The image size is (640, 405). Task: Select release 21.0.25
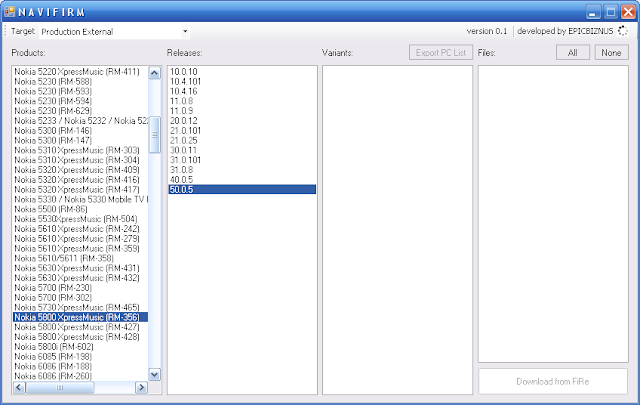[242, 140]
